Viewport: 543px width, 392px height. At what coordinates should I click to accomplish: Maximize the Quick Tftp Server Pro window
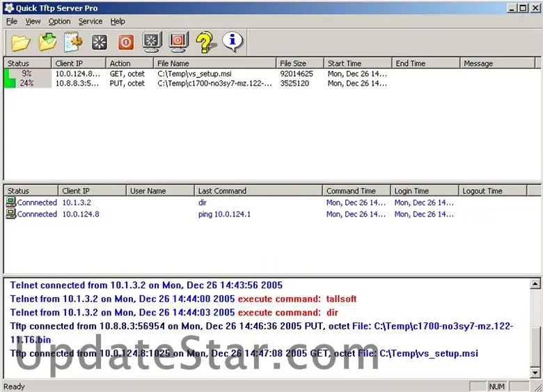click(524, 8)
